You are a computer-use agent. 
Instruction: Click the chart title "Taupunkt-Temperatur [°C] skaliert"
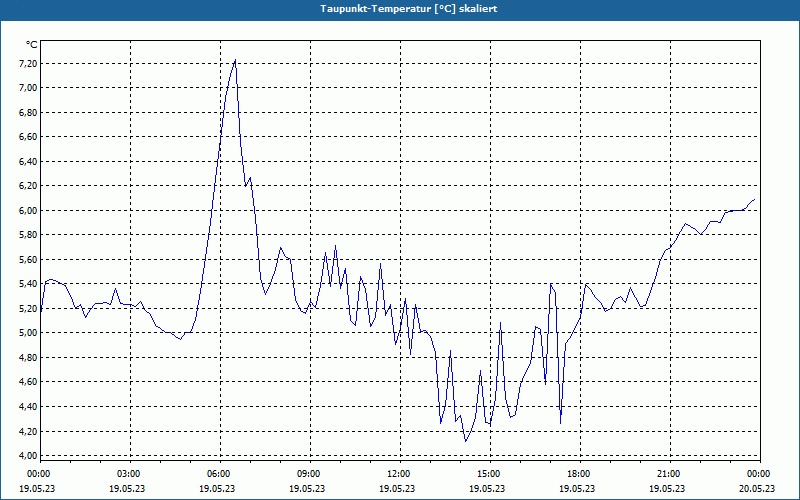pyautogui.click(x=409, y=9)
